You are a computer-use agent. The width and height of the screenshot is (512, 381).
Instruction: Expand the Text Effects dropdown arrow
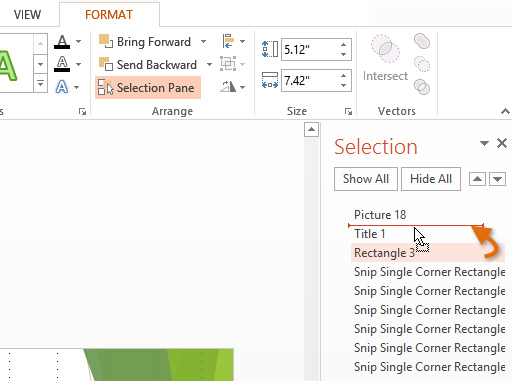coord(77,87)
